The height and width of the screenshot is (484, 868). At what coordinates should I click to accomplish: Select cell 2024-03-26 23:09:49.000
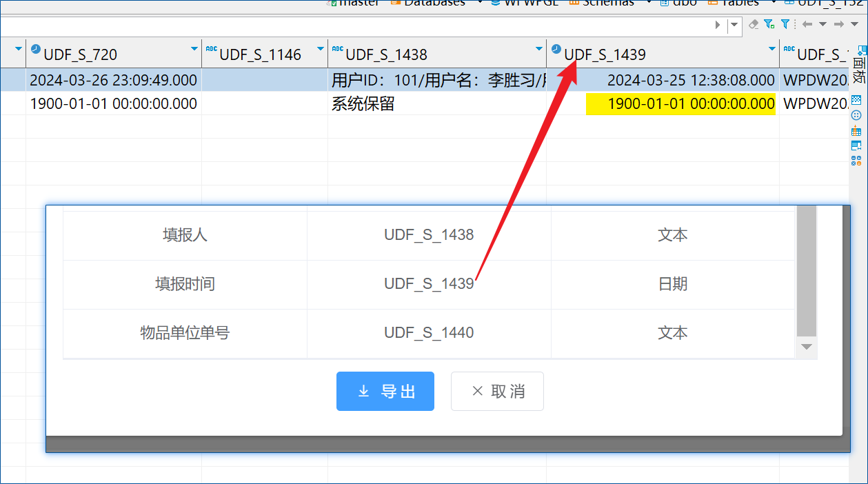click(114, 80)
